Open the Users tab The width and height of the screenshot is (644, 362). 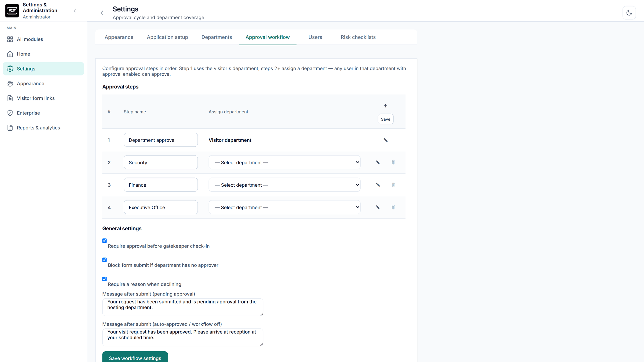click(x=315, y=37)
